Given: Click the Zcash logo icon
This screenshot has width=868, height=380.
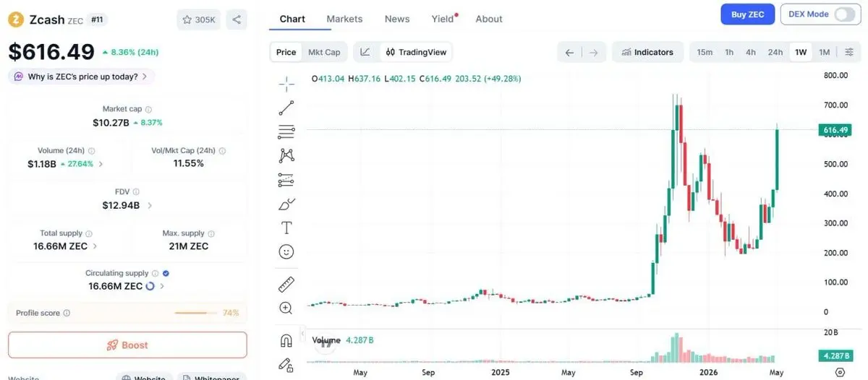Looking at the screenshot, I should pyautogui.click(x=16, y=20).
